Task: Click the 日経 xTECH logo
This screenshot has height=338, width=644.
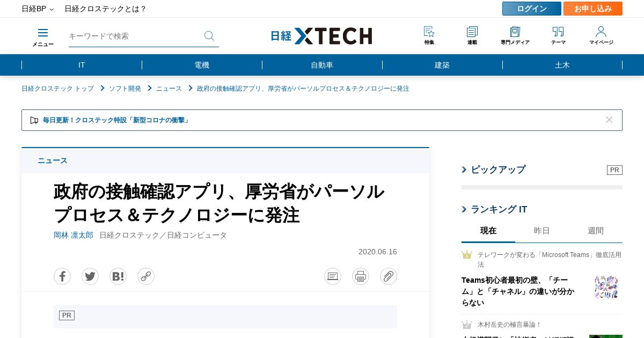Action: [321, 36]
